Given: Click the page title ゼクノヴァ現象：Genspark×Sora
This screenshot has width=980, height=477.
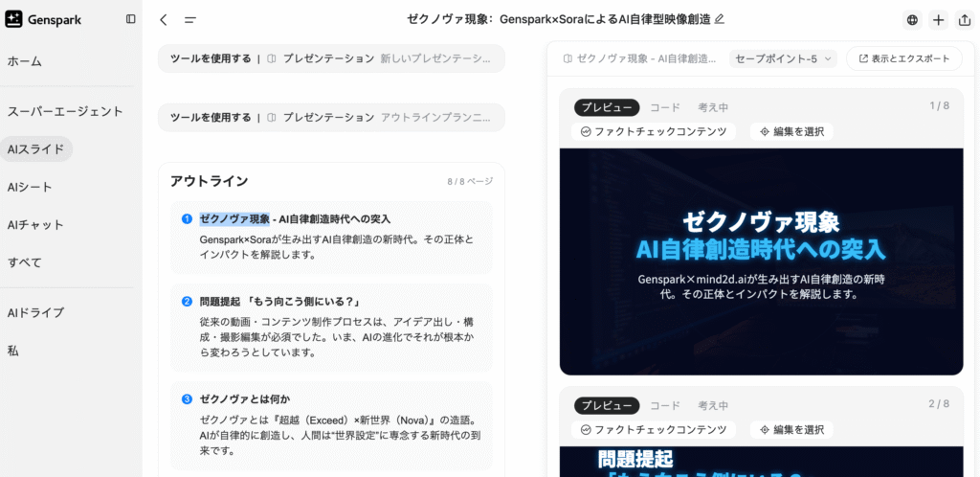Looking at the screenshot, I should pos(559,19).
